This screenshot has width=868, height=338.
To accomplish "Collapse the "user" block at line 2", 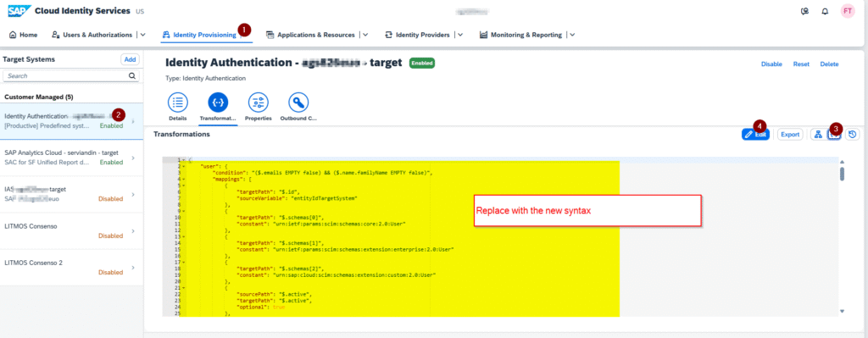I will pos(183,166).
